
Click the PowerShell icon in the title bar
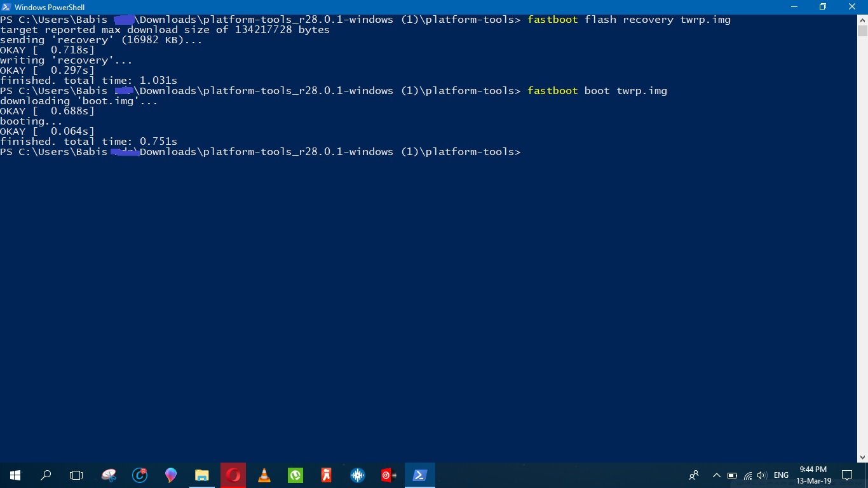[x=7, y=7]
